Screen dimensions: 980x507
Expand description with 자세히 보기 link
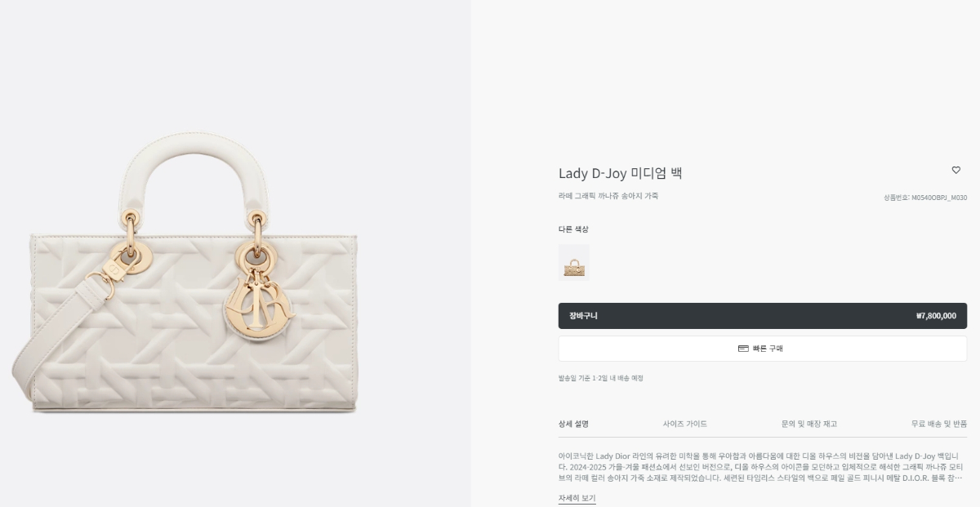point(577,498)
